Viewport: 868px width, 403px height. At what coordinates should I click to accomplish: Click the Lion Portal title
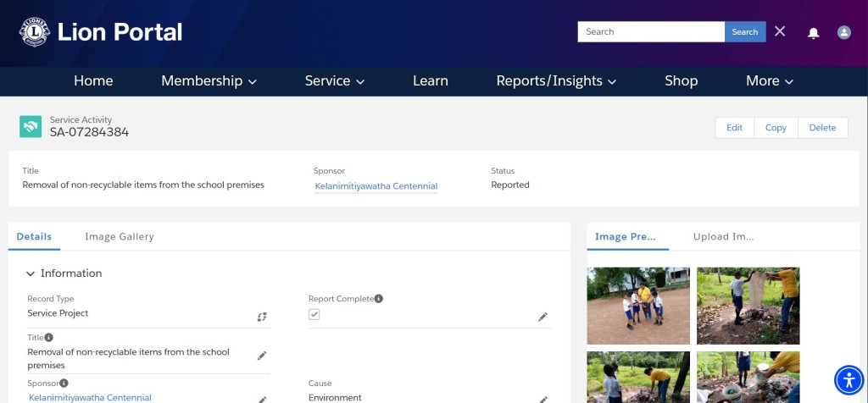(x=120, y=32)
